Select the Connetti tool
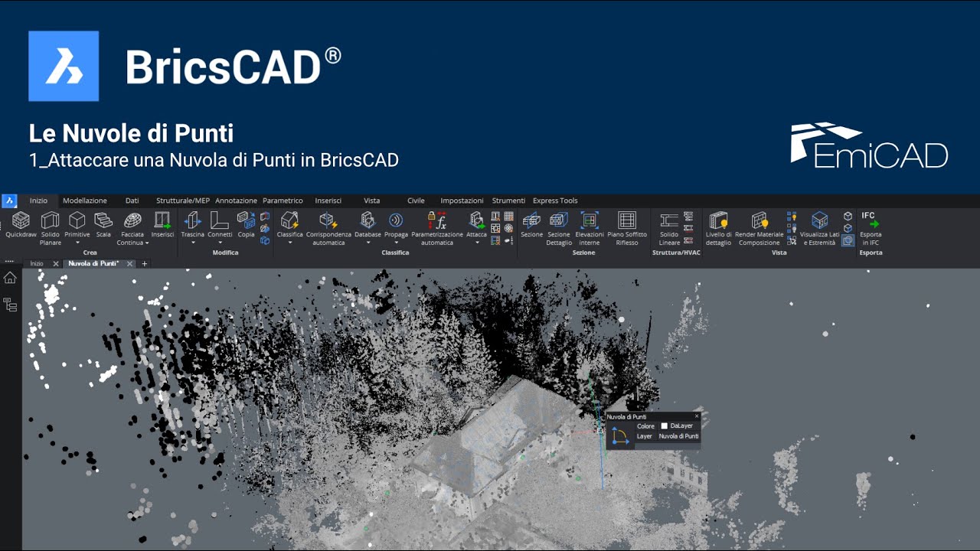The image size is (980, 551). pos(220,226)
